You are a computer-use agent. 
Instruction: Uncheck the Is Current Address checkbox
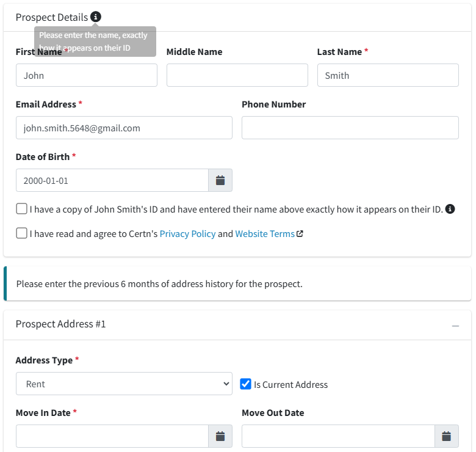pos(245,384)
